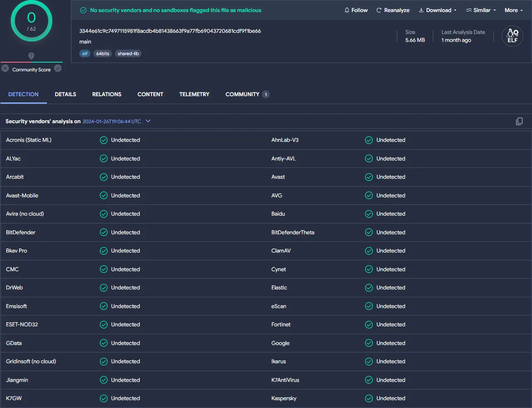Switch to the RELATIONS tab
Image resolution: width=532 pixels, height=408 pixels.
click(107, 94)
